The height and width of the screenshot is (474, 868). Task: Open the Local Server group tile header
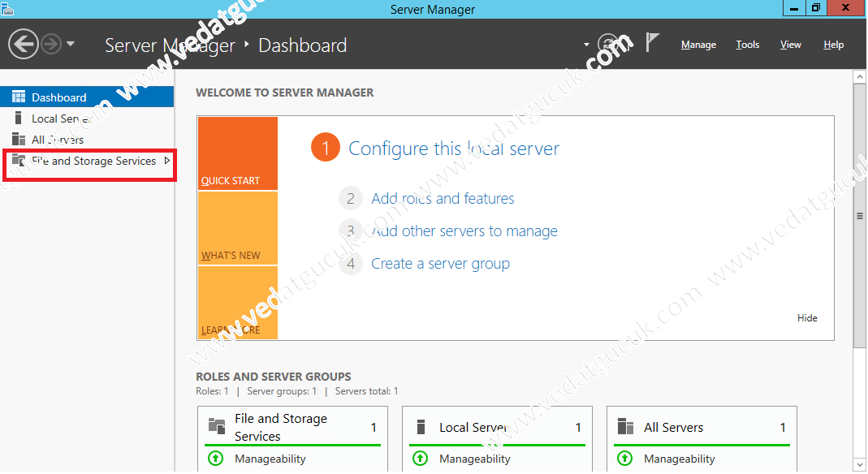(x=497, y=427)
